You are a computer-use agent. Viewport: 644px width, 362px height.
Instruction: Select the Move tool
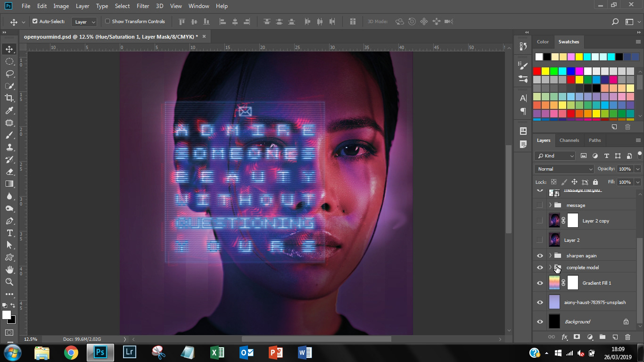coord(9,49)
